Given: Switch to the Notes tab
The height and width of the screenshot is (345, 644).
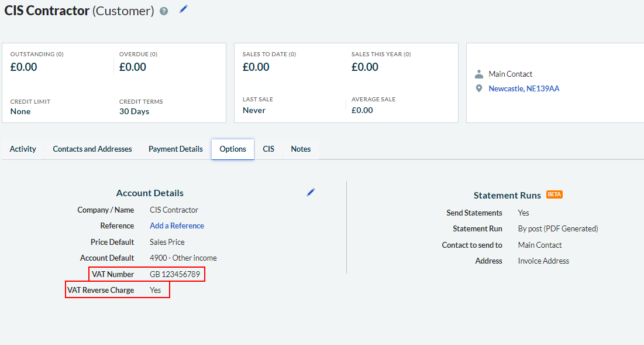Looking at the screenshot, I should (301, 149).
